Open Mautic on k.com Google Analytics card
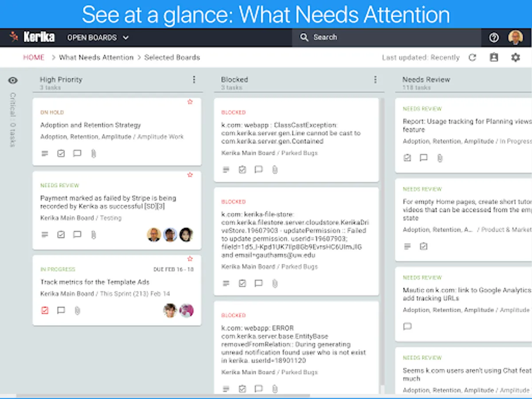This screenshot has width=532, height=399. (x=463, y=304)
